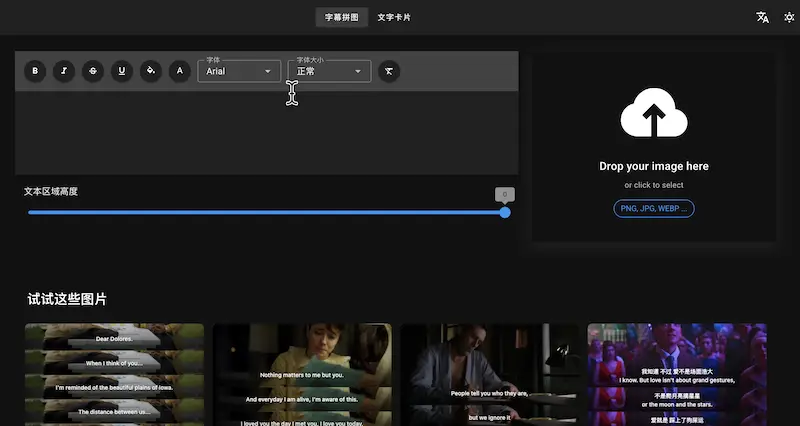This screenshot has height=426, width=800.
Task: Open the language translate menu
Action: (x=762, y=17)
